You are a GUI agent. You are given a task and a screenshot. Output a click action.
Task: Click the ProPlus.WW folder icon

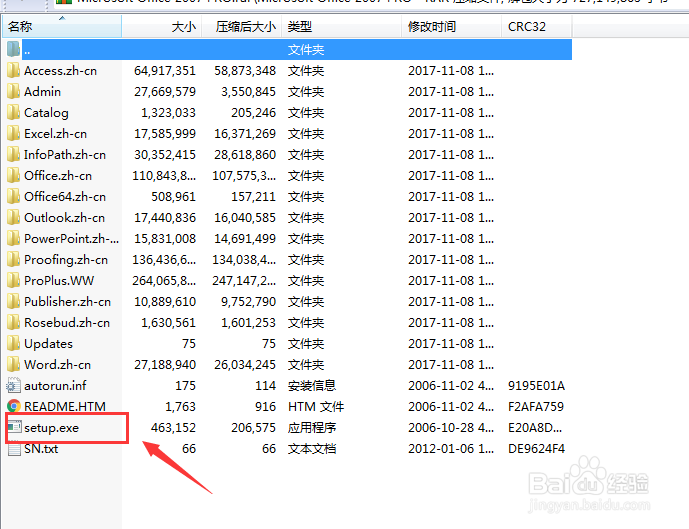14,280
